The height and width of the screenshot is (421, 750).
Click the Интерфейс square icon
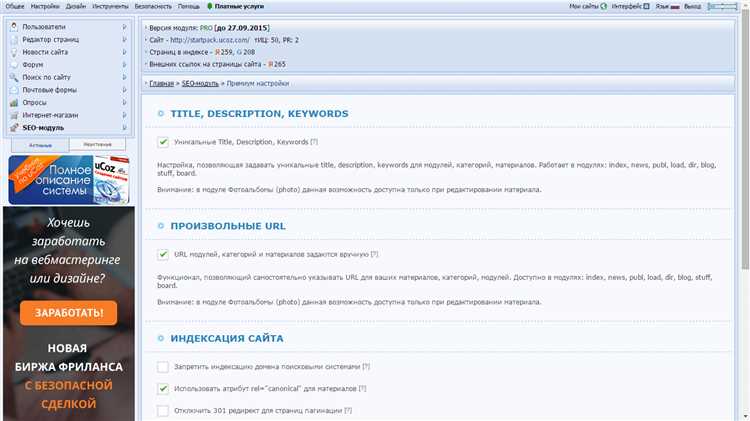tap(646, 6)
